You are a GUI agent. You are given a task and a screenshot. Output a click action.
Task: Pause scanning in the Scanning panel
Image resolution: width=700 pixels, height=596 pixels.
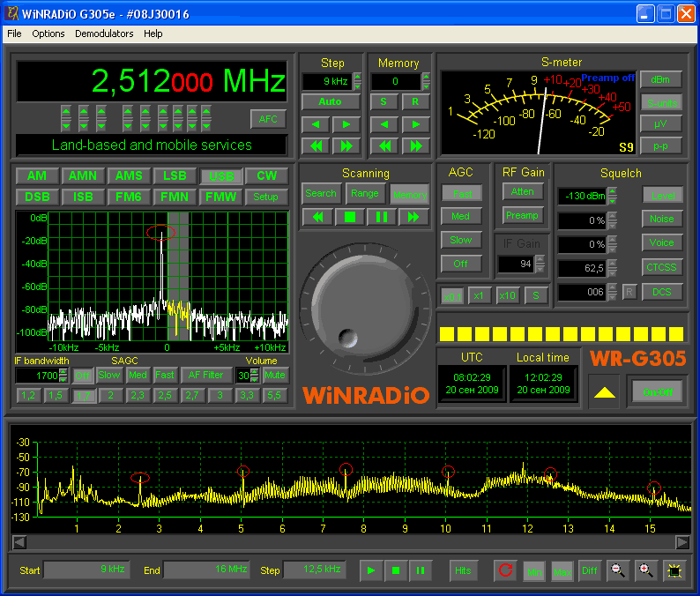382,218
